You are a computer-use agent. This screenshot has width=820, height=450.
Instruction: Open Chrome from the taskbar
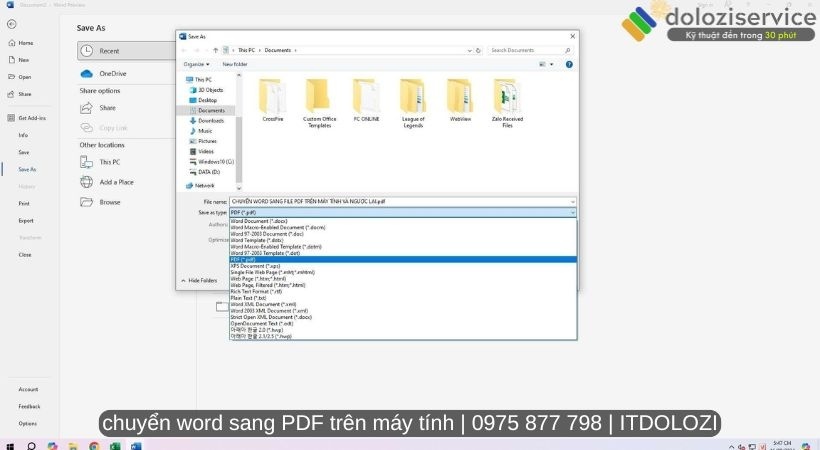tap(94, 446)
